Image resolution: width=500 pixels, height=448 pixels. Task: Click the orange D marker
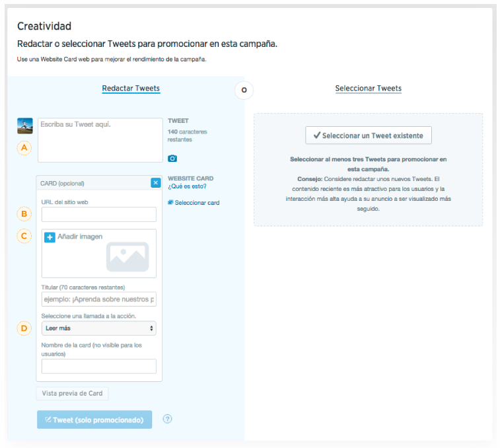tap(24, 327)
